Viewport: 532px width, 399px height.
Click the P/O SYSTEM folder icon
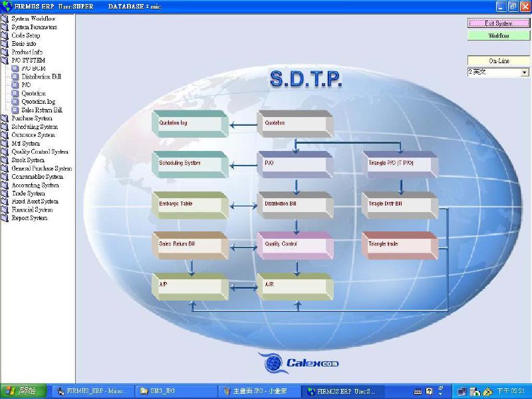coord(5,61)
